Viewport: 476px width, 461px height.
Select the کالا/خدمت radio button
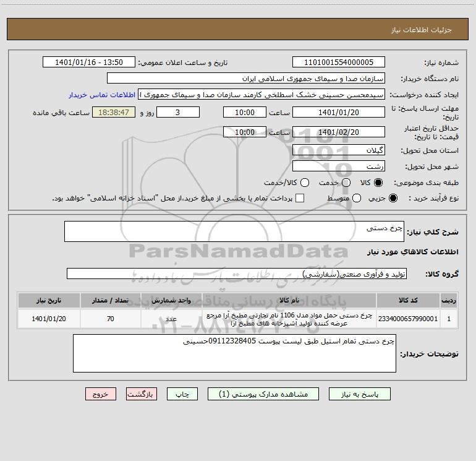(305, 183)
